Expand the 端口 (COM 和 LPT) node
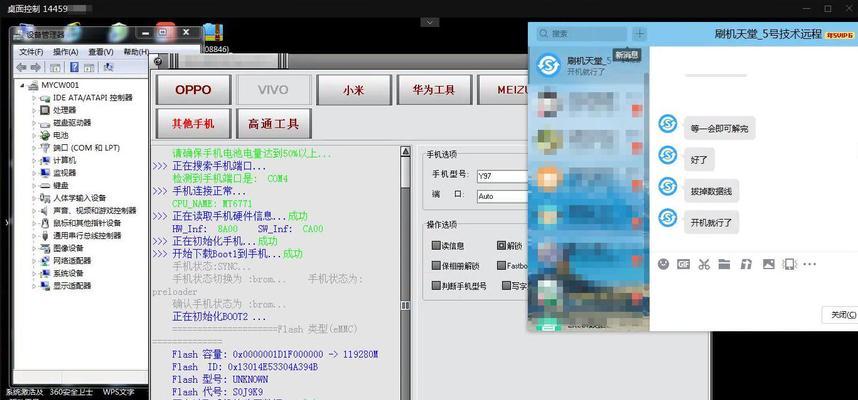The width and height of the screenshot is (858, 400). [x=34, y=148]
